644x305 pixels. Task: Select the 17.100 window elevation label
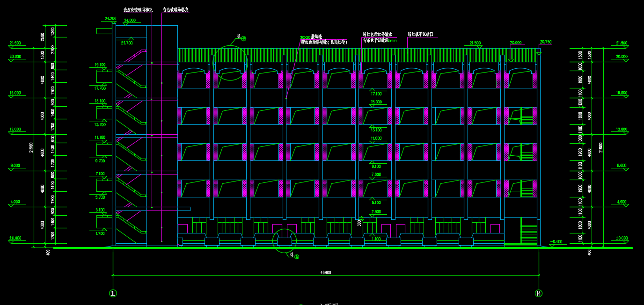pyautogui.click(x=376, y=94)
